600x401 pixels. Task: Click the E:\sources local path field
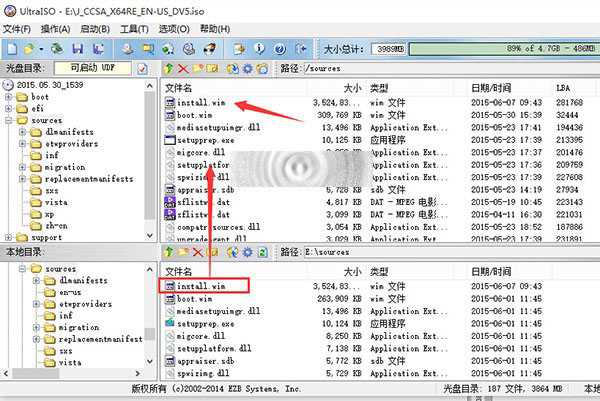coord(451,252)
